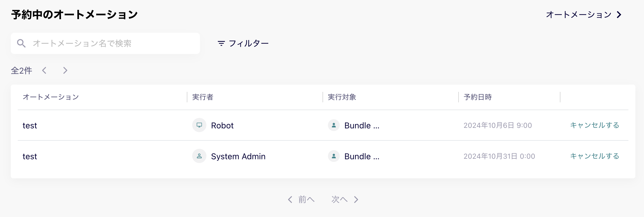Screen dimensions: 644x217
Task: Click the System Admin executor name
Action: click(x=238, y=156)
